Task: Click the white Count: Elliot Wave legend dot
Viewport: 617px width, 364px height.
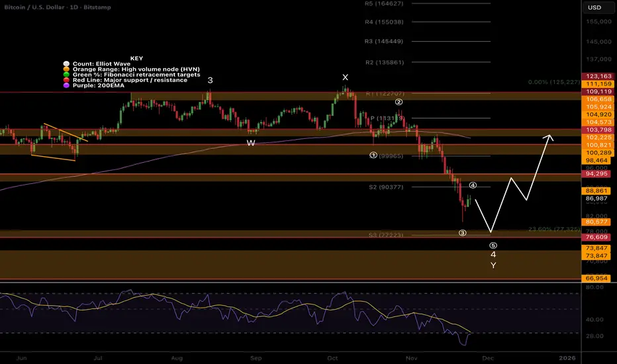Action: click(66, 64)
